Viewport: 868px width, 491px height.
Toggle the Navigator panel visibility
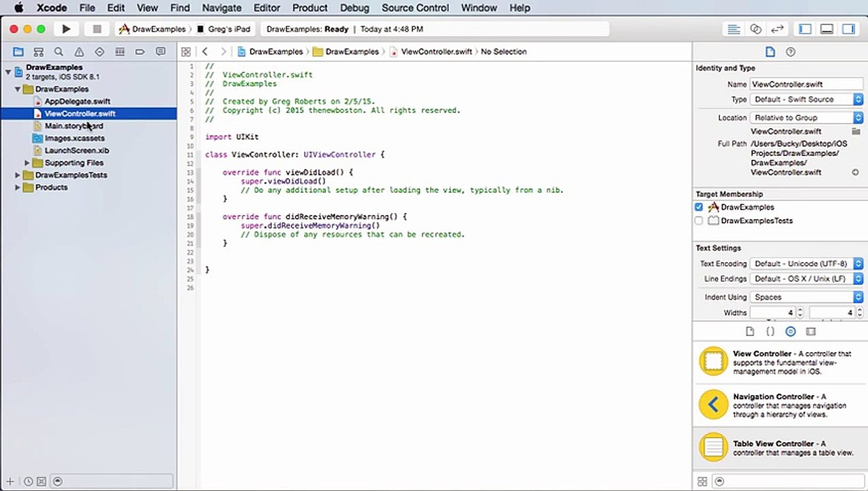tap(805, 29)
